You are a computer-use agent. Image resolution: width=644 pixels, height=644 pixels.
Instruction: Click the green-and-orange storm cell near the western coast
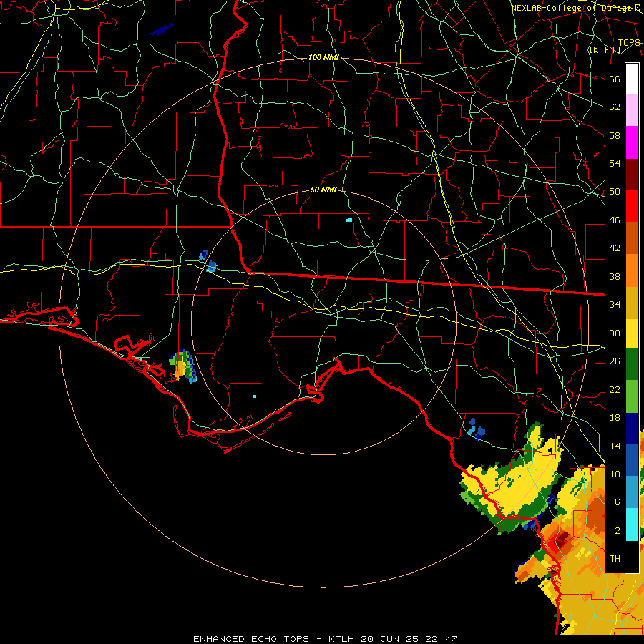183,366
